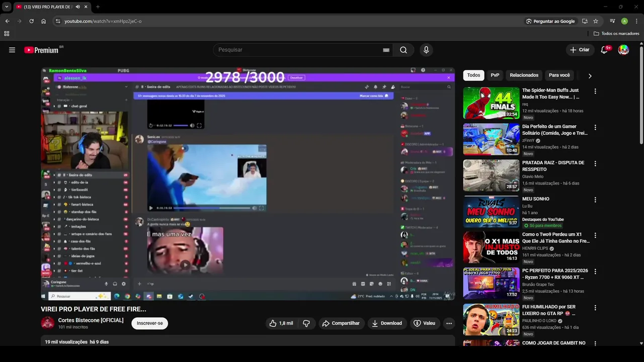
Task: Open The Spider-Man Buffs video thumbnail
Action: [x=491, y=103]
